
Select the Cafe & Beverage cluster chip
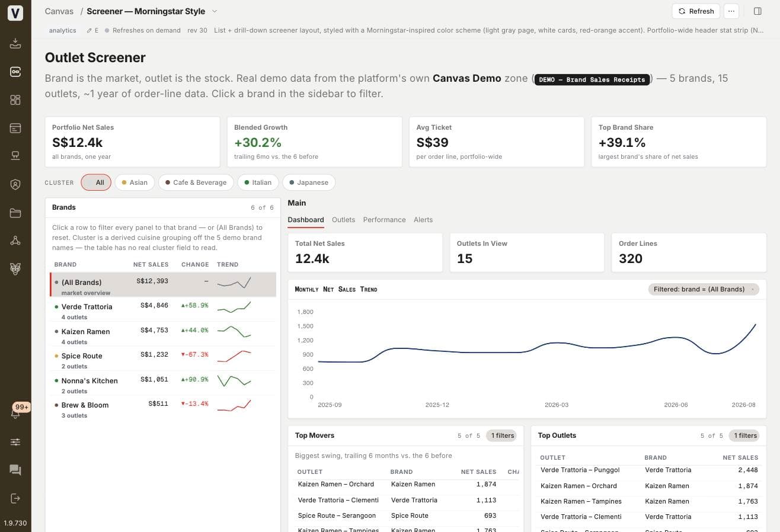pos(196,182)
